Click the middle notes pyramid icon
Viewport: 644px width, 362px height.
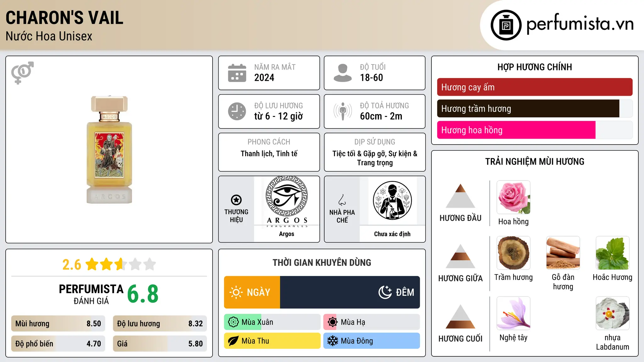(x=460, y=256)
